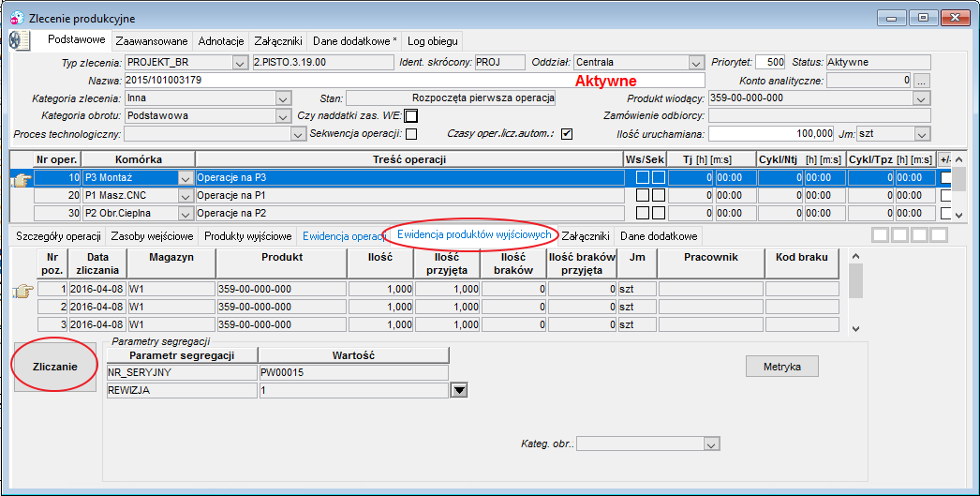Toggle first Ws/Sek checkbox in operation 20 row

(x=642, y=195)
